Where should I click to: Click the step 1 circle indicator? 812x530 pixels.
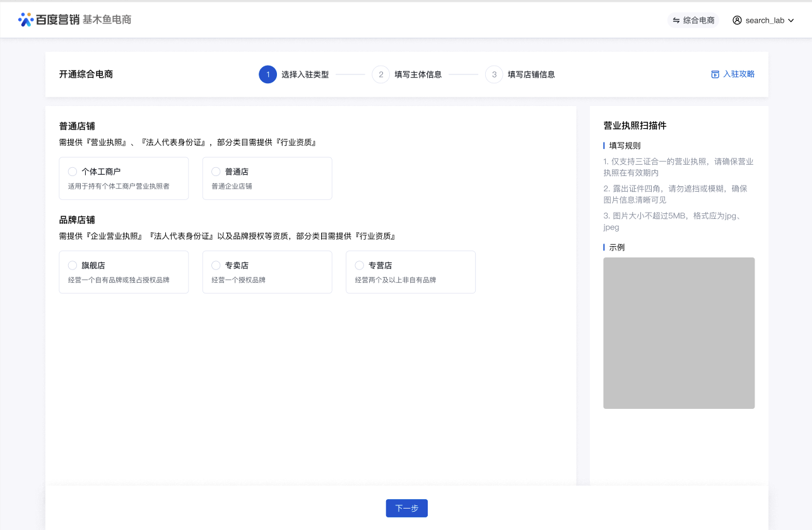tap(268, 74)
